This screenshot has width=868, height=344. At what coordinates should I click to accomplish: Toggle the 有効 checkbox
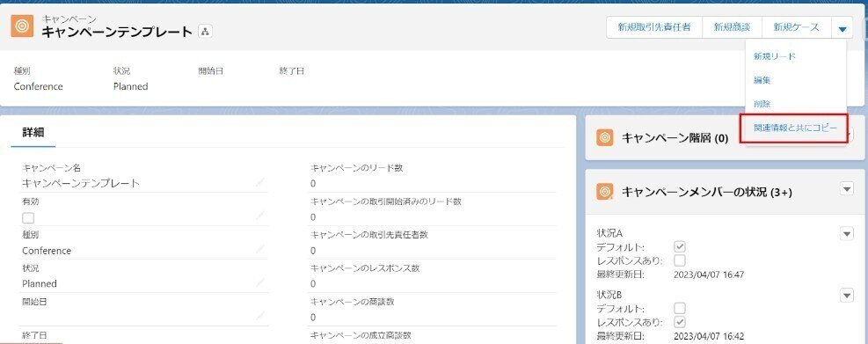pyautogui.click(x=28, y=217)
